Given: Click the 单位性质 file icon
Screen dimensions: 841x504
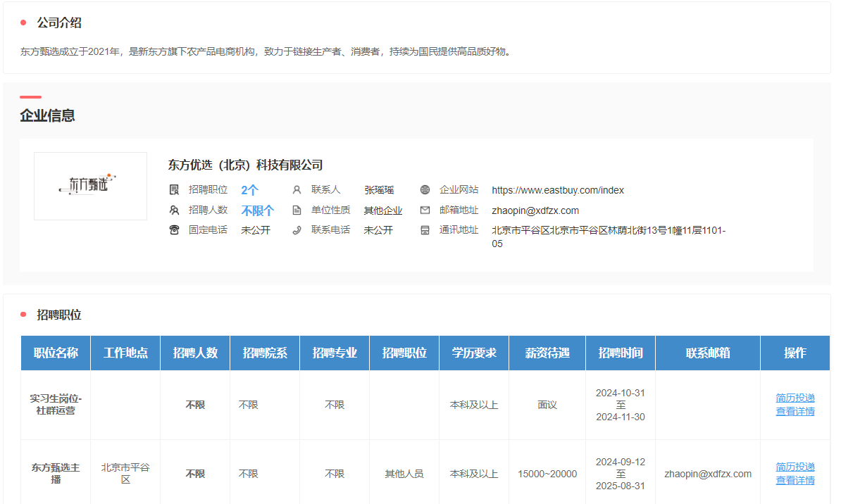Looking at the screenshot, I should point(297,210).
